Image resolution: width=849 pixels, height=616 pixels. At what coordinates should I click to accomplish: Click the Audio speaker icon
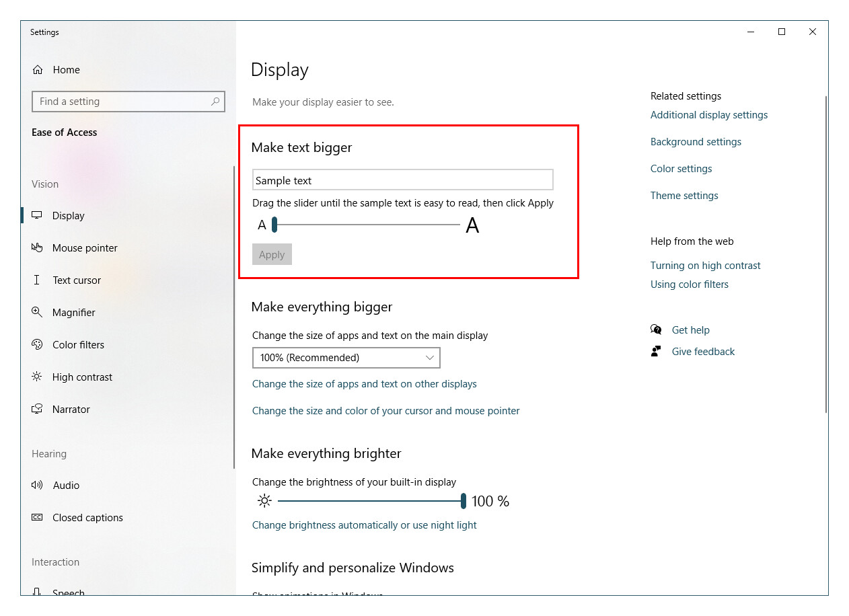37,486
